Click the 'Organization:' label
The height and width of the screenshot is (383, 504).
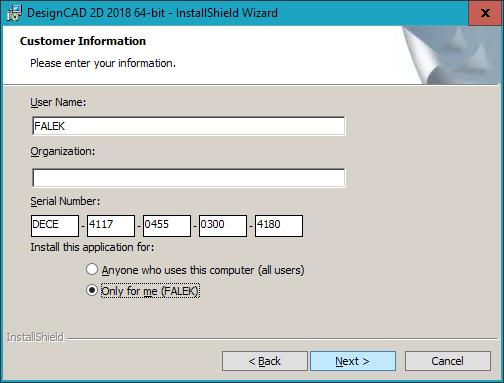63,152
